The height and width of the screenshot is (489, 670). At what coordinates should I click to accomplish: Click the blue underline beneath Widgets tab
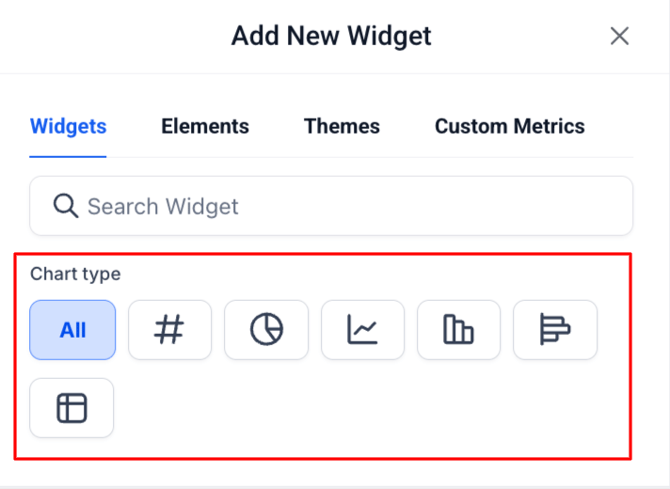coord(68,156)
